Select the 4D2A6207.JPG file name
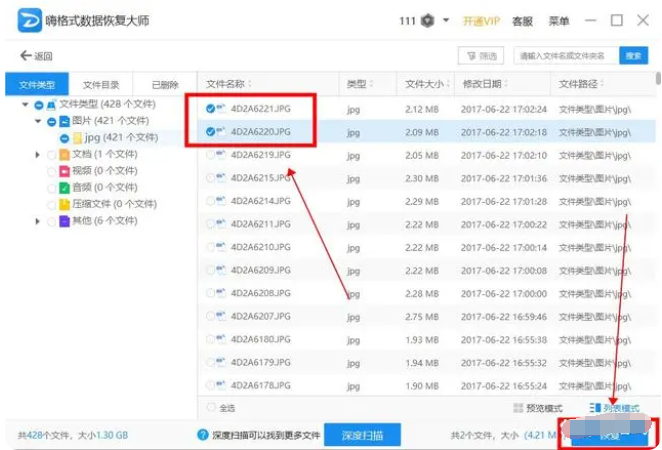 tap(260, 316)
